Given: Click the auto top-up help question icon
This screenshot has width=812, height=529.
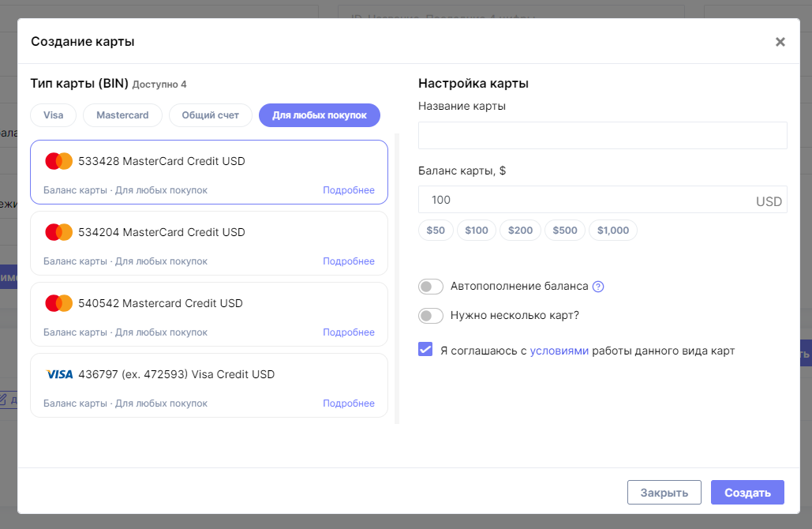Looking at the screenshot, I should (x=598, y=287).
